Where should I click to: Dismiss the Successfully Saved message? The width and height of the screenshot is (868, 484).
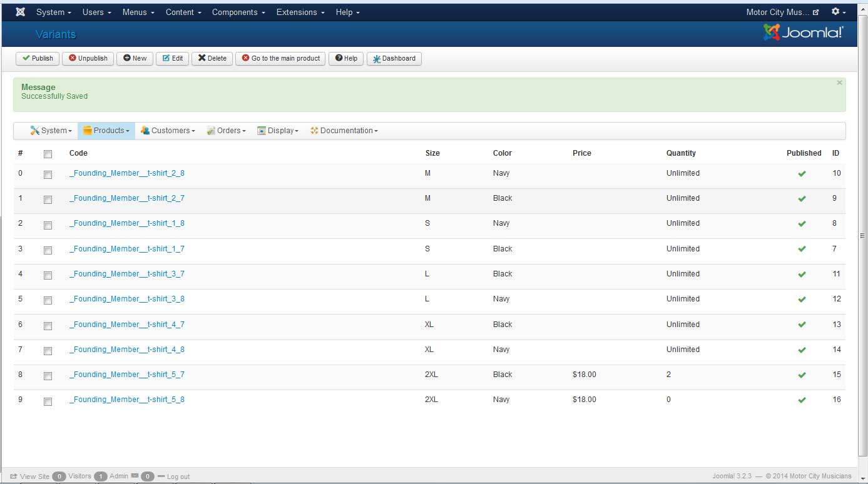tap(839, 83)
